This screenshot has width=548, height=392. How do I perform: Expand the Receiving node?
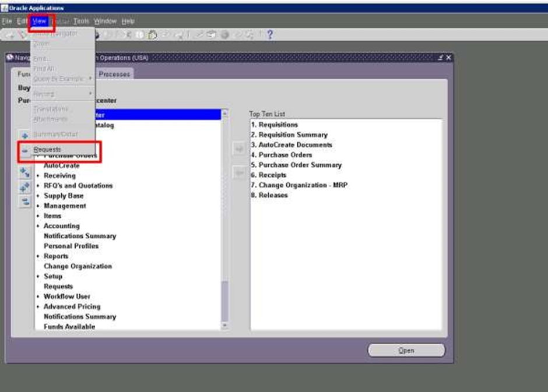(x=38, y=175)
